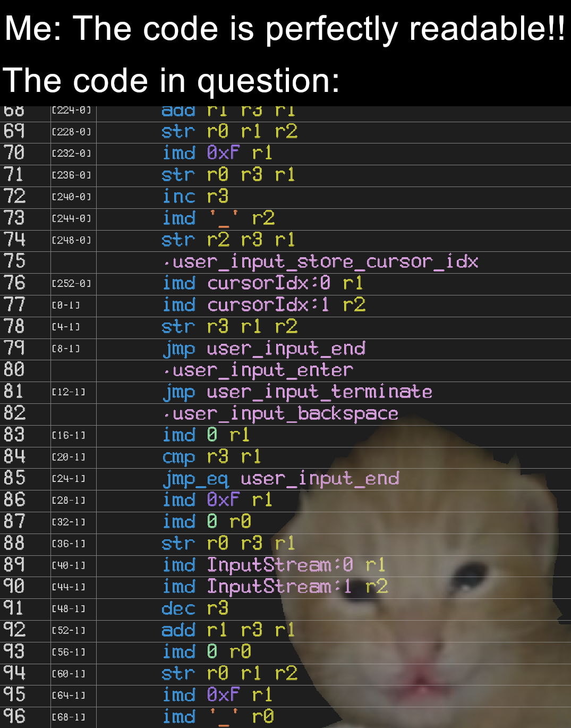Select the imd InputStream:0 r1 instruction
The width and height of the screenshot is (571, 728).
tap(274, 565)
